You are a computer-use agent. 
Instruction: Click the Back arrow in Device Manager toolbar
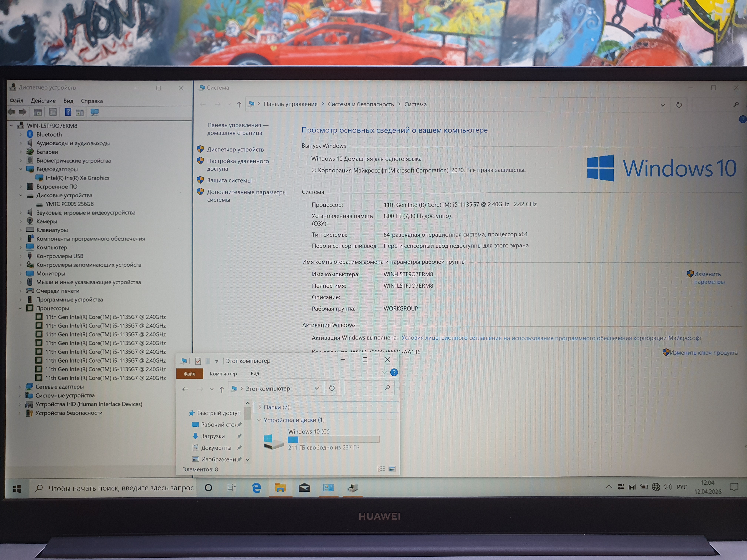click(11, 112)
